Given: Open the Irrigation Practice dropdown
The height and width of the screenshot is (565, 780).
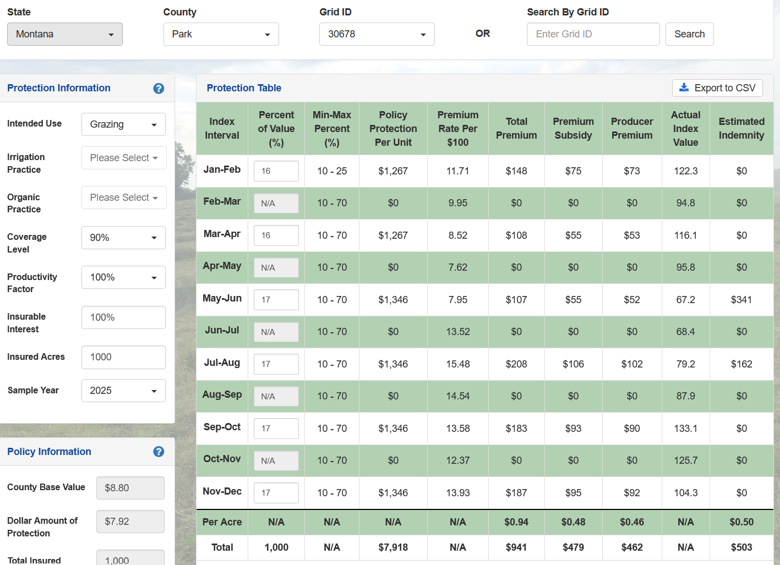Looking at the screenshot, I should pos(123,158).
